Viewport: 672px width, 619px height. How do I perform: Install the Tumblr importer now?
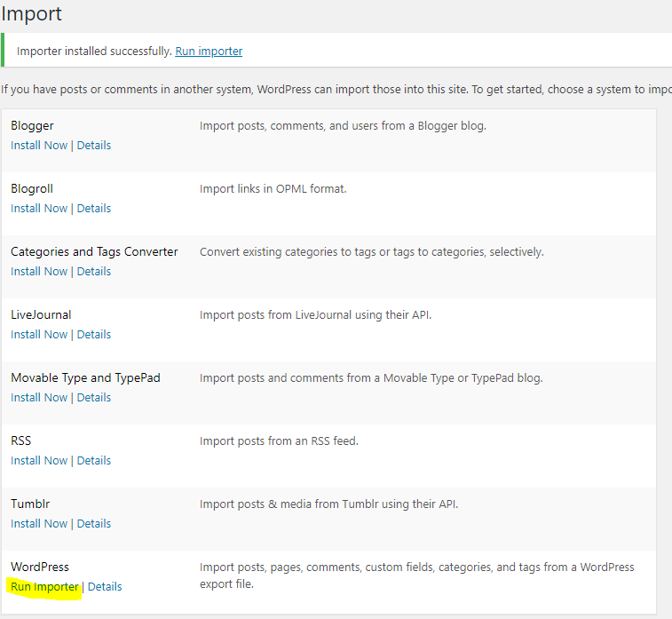[39, 523]
